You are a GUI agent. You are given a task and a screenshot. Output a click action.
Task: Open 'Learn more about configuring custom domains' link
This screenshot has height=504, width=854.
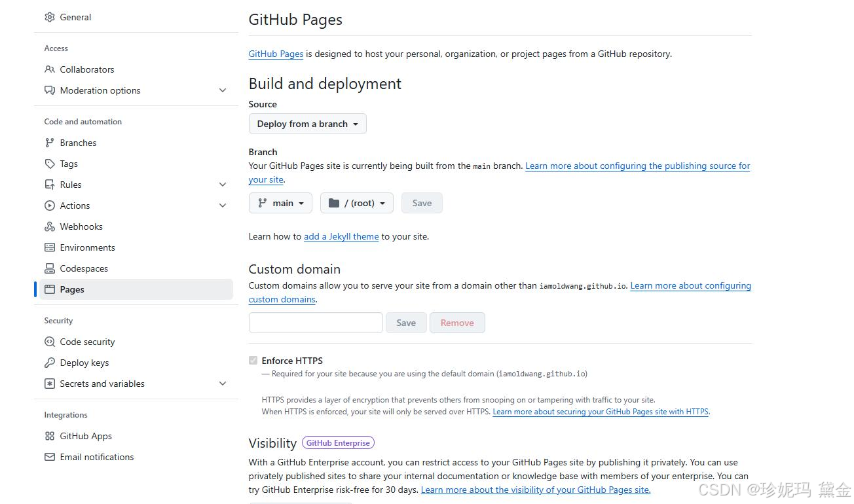click(690, 286)
